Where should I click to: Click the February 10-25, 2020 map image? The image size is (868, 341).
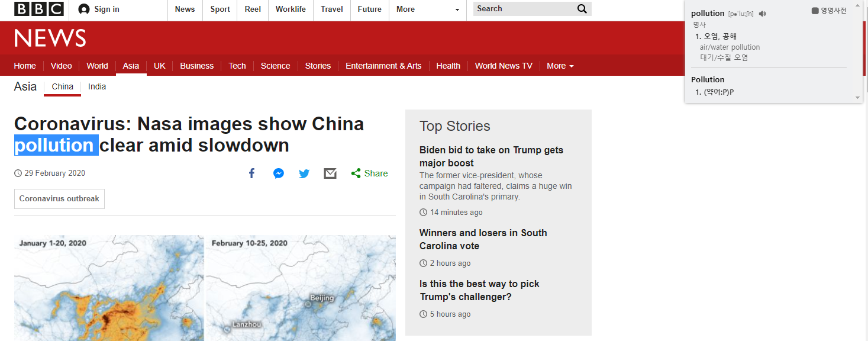301,288
